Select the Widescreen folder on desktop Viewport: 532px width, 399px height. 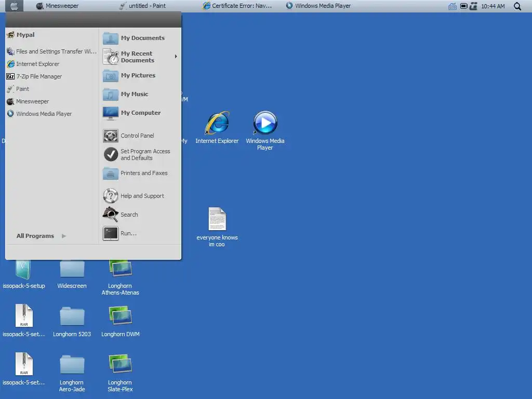tap(72, 274)
